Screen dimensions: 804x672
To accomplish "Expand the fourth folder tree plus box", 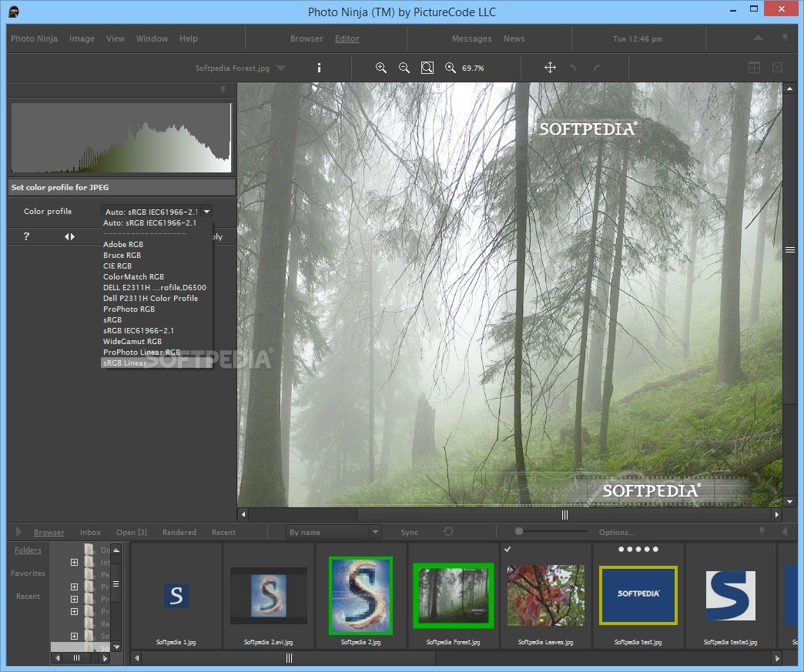I will pos(75,611).
